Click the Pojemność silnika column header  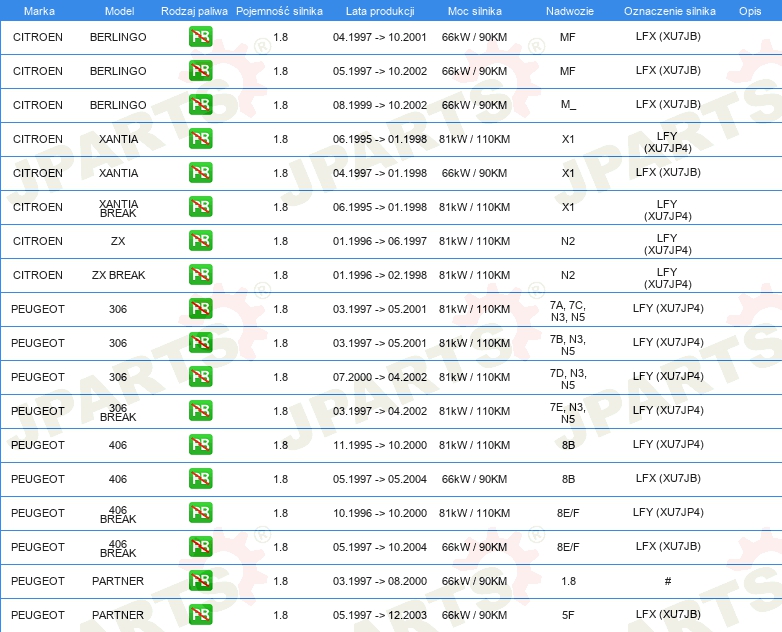click(279, 11)
